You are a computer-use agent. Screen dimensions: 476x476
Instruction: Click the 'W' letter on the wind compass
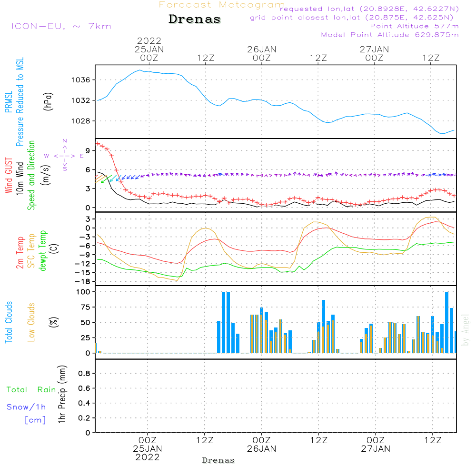(x=47, y=156)
